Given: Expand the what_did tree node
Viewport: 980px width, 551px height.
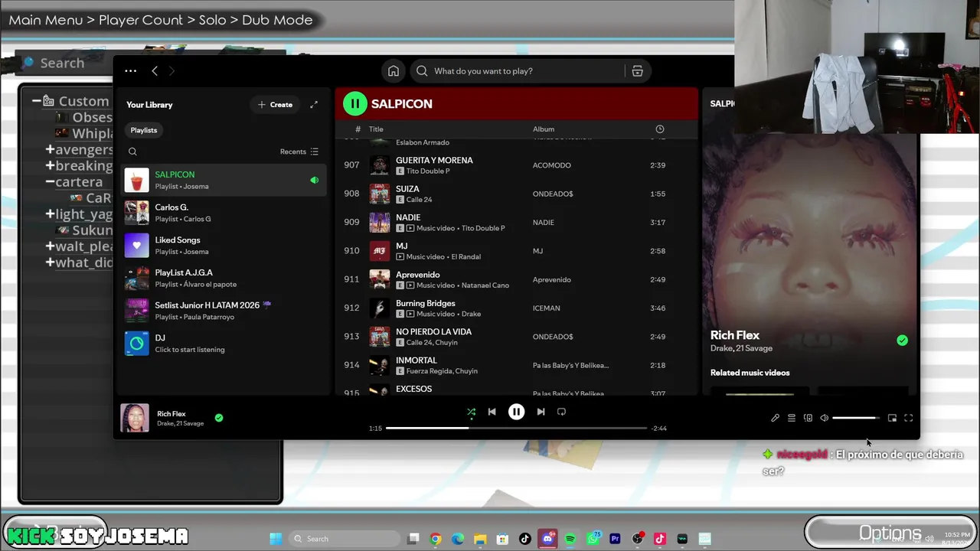Looking at the screenshot, I should point(50,262).
